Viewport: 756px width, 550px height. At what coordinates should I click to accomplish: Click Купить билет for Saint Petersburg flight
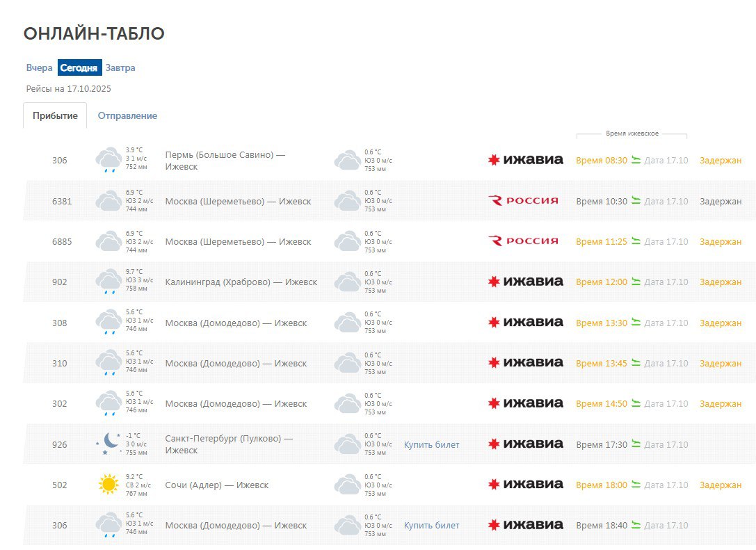(431, 444)
